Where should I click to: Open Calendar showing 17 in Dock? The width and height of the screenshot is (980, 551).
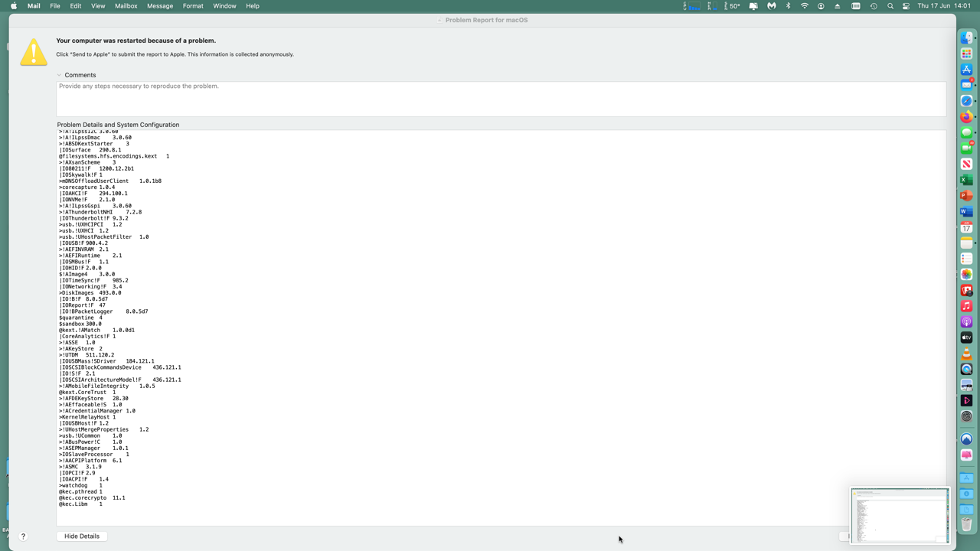click(x=966, y=227)
